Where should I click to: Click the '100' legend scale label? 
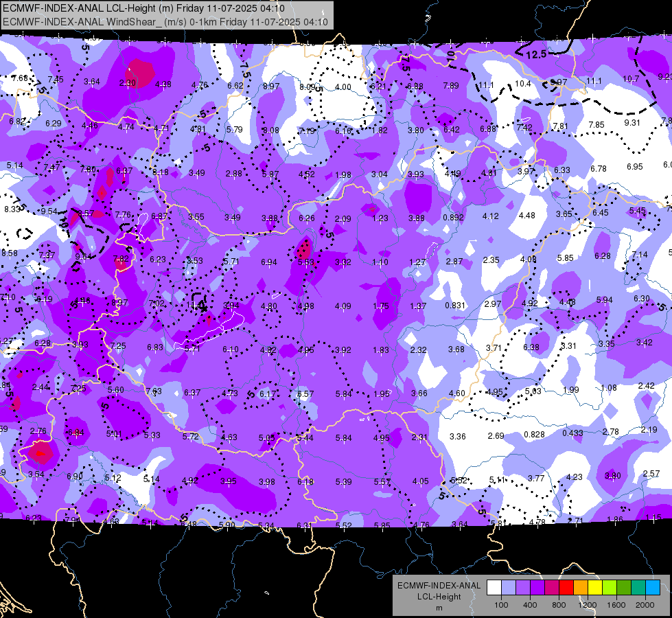(501, 605)
